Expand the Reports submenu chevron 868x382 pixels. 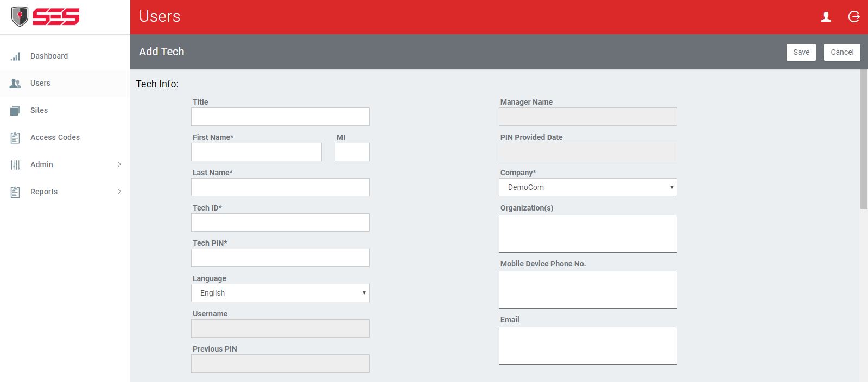coord(119,192)
